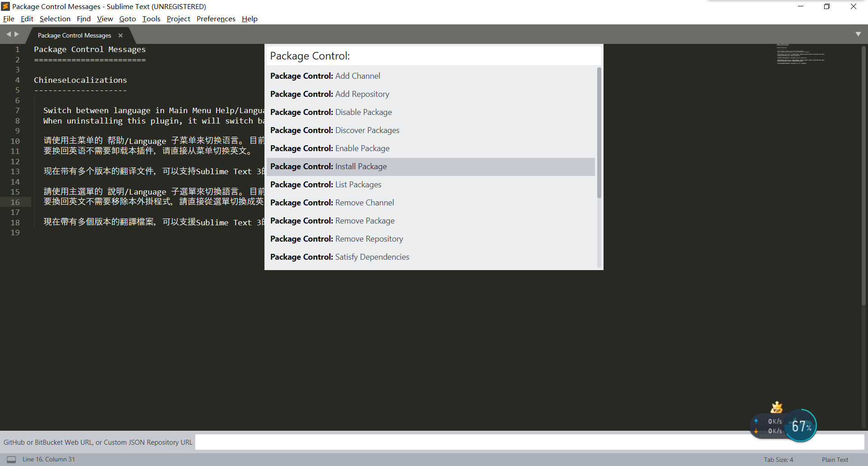Image resolution: width=868 pixels, height=466 pixels.
Task: Minimize the Sublime Text window
Action: [800, 6]
